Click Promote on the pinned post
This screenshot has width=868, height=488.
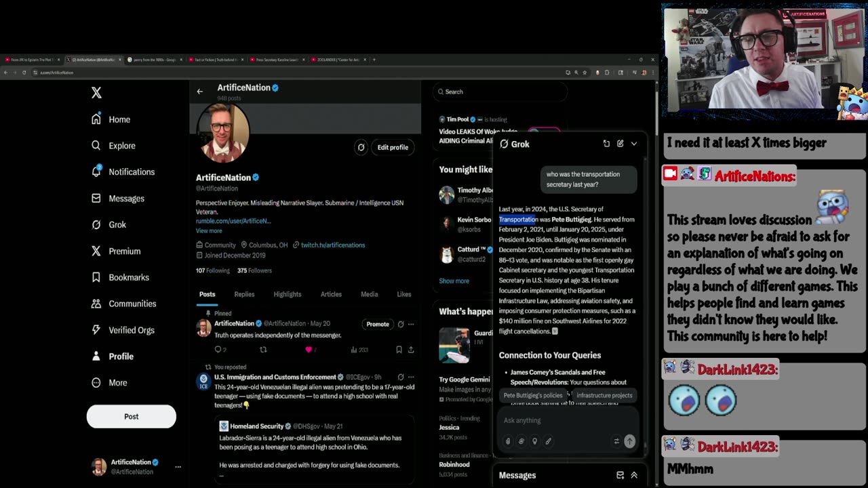[378, 324]
